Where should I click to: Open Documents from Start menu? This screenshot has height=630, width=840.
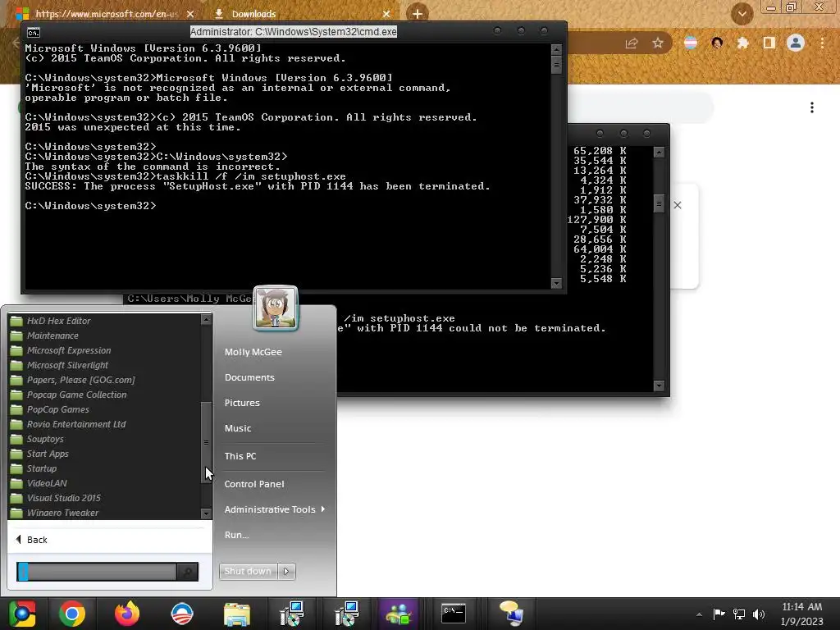pos(249,377)
